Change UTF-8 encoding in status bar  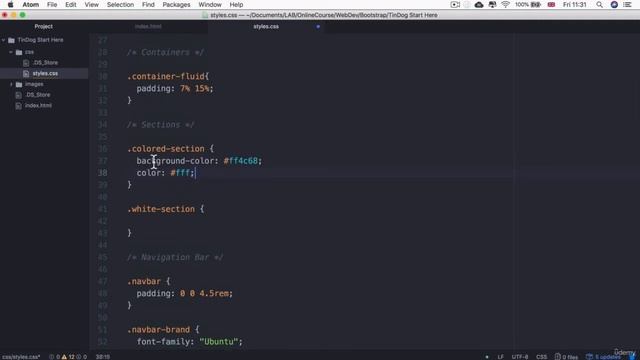520,357
